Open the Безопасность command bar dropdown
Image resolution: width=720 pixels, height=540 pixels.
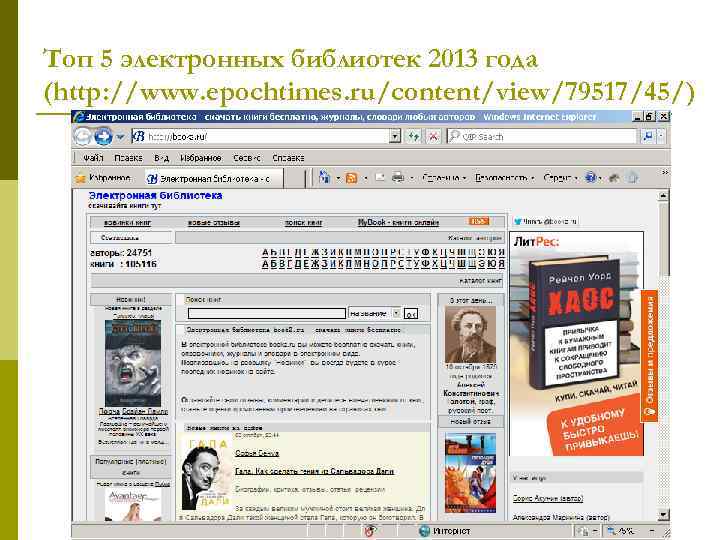click(x=504, y=178)
